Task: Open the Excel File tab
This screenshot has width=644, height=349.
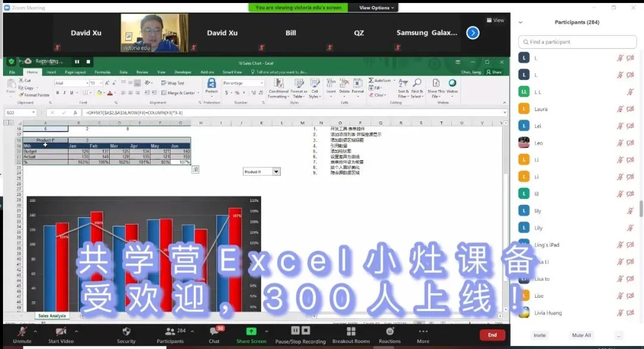Action: [13, 72]
